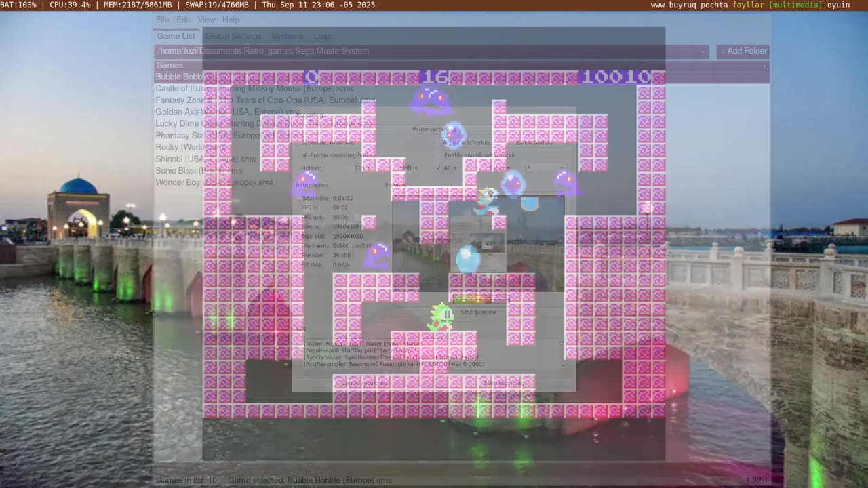Toggle the Alt + hotkey modifier checkbox
Screen dimensions: 868x488
[439, 168]
